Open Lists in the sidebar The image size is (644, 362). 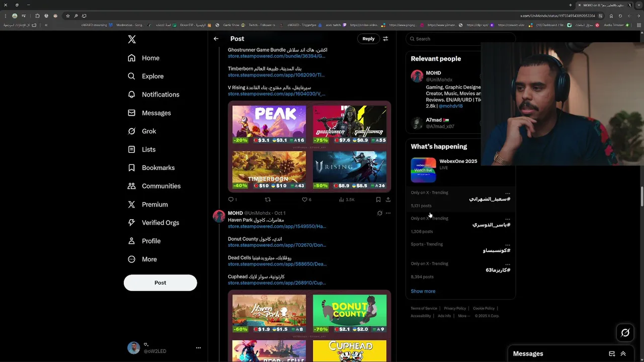pos(141,150)
